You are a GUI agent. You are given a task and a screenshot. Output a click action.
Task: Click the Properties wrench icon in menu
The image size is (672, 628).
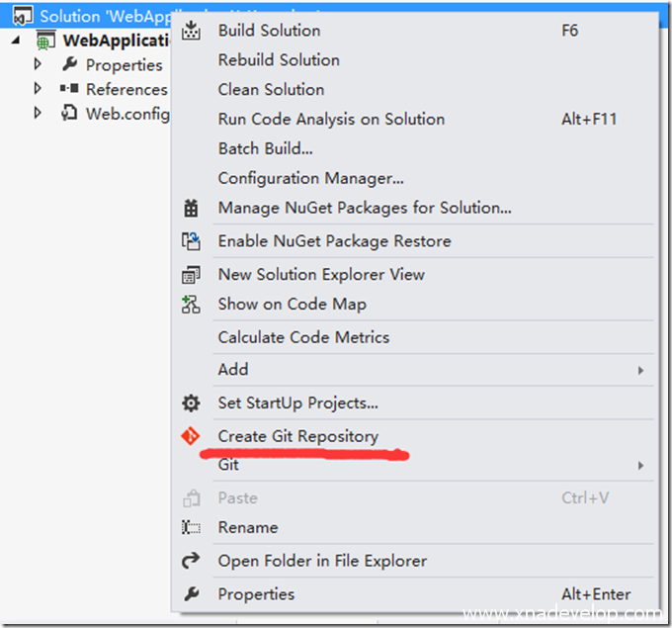tap(192, 594)
